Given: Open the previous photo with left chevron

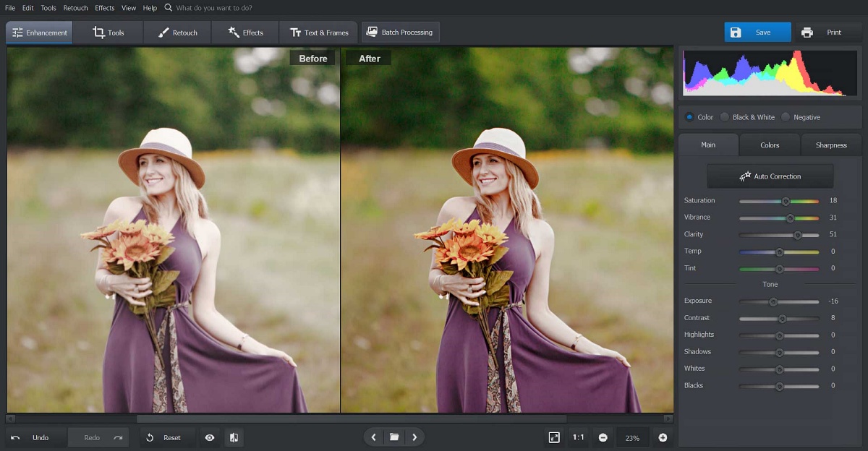Looking at the screenshot, I should (373, 437).
